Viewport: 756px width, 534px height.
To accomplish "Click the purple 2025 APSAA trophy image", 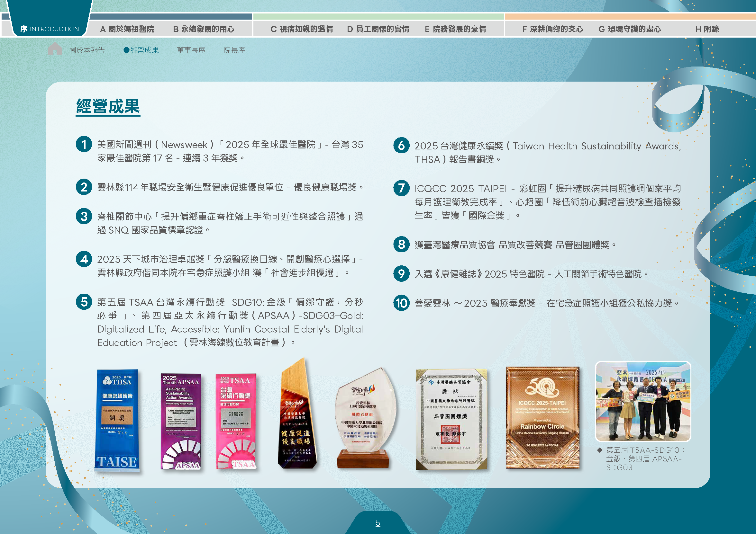I will (x=181, y=422).
